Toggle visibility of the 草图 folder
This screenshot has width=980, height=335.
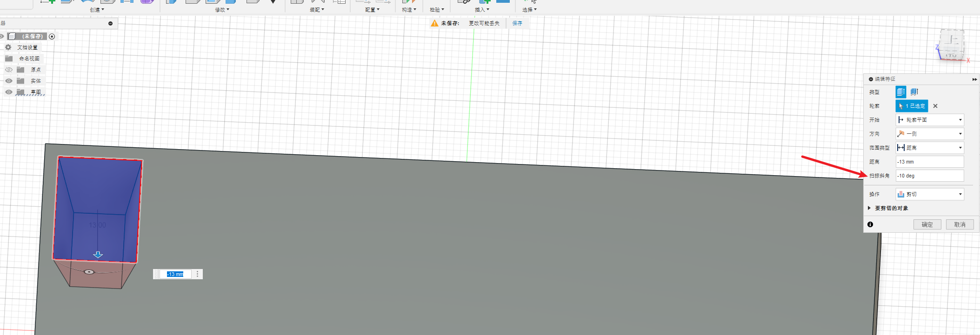8,92
